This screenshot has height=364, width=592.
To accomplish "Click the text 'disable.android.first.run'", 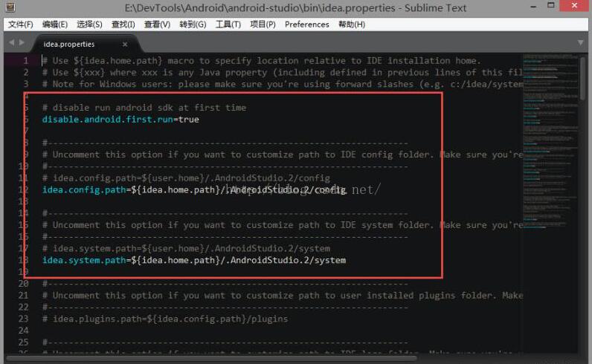I will (108, 120).
